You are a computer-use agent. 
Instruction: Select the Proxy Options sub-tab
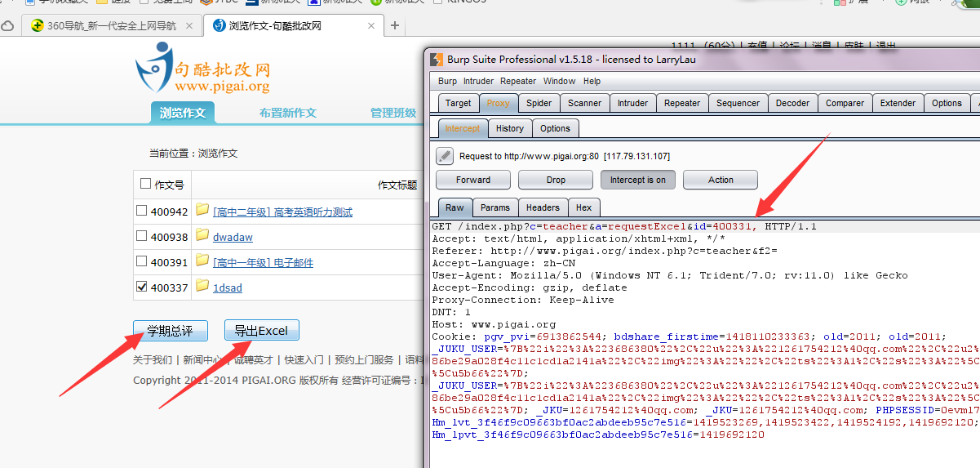click(x=555, y=128)
